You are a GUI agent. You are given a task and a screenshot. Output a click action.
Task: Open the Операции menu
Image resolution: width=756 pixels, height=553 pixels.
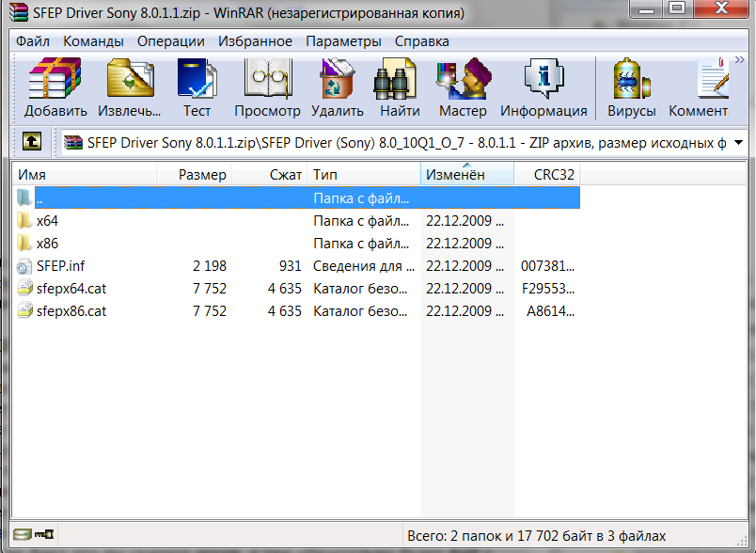(171, 41)
